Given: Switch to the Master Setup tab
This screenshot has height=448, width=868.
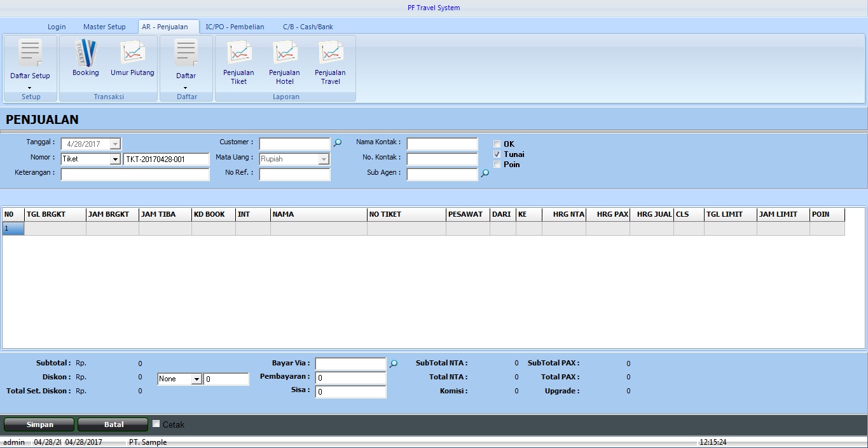Looking at the screenshot, I should click(x=104, y=27).
